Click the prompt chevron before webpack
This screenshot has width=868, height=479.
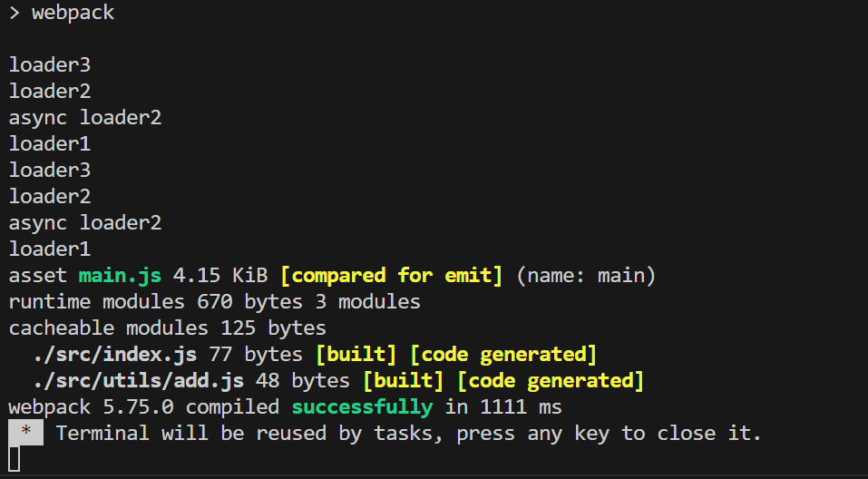[x=15, y=13]
